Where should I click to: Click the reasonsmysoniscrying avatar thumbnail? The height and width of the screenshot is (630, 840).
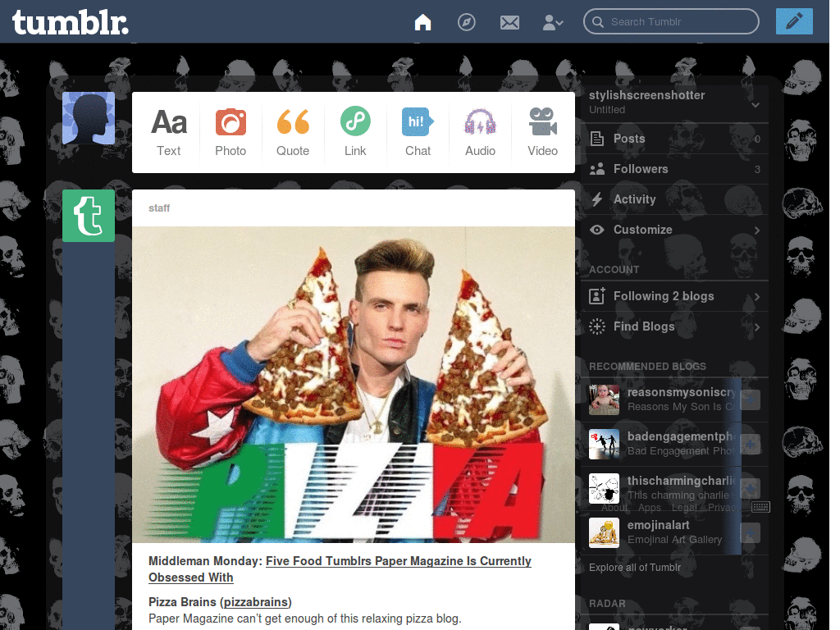[604, 399]
